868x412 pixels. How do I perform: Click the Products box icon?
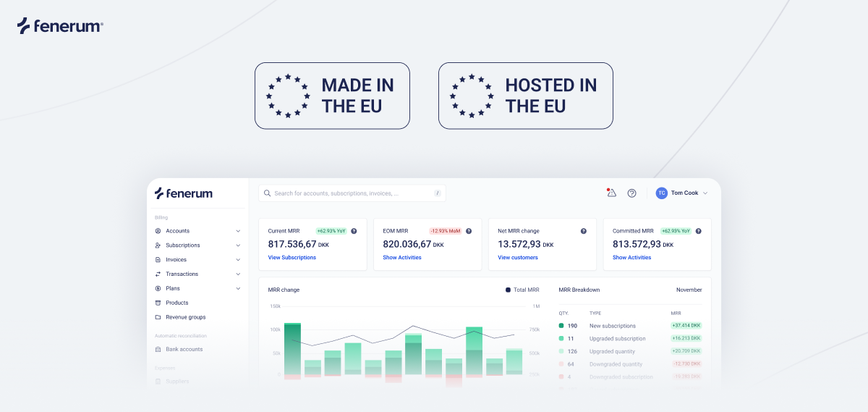158,303
